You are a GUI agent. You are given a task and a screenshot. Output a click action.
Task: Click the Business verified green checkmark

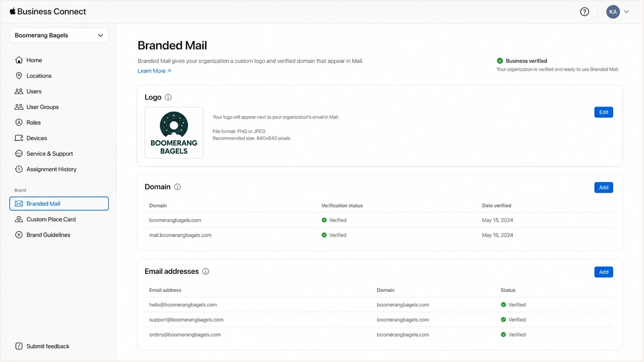500,61
